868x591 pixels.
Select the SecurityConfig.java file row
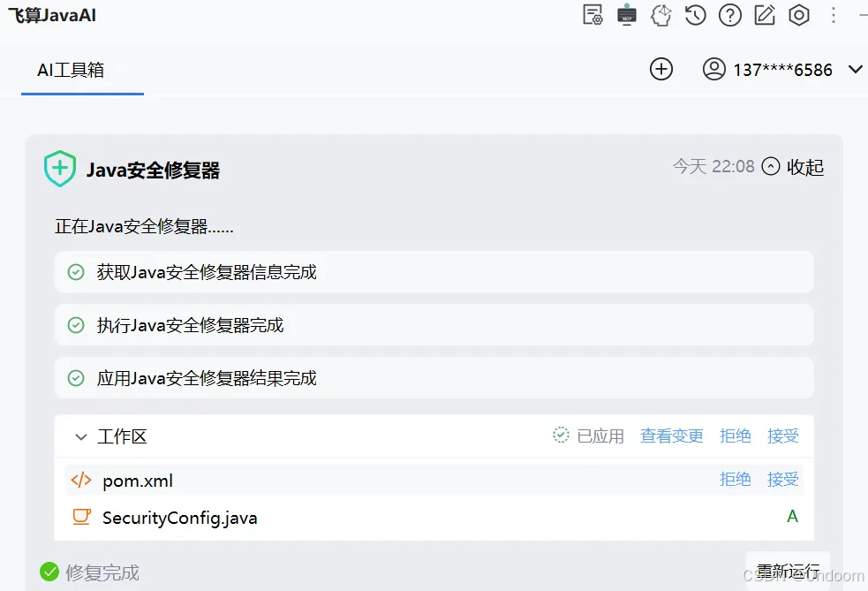tap(434, 518)
